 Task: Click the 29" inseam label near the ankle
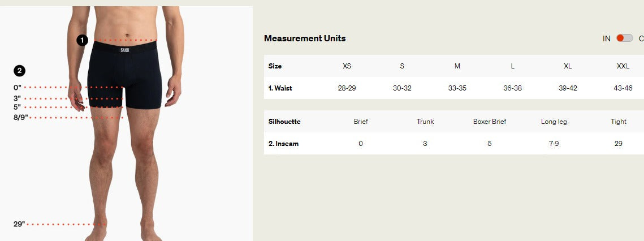point(19,224)
